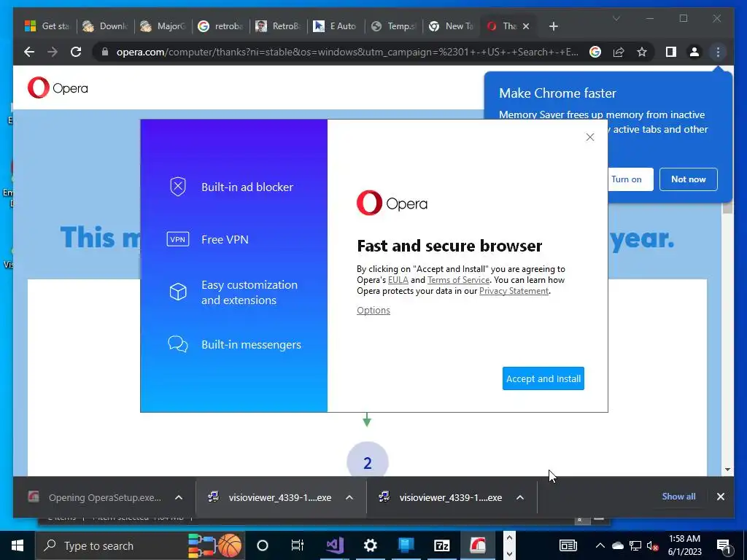
Task: Click Turn on for Memory Saver
Action: point(627,179)
